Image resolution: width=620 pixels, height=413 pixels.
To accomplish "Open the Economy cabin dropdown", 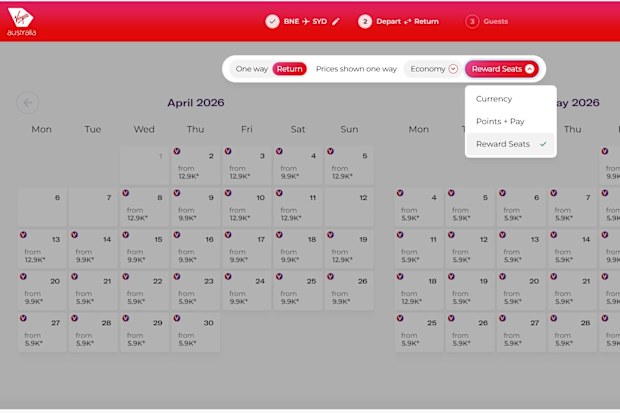I will 433,69.
